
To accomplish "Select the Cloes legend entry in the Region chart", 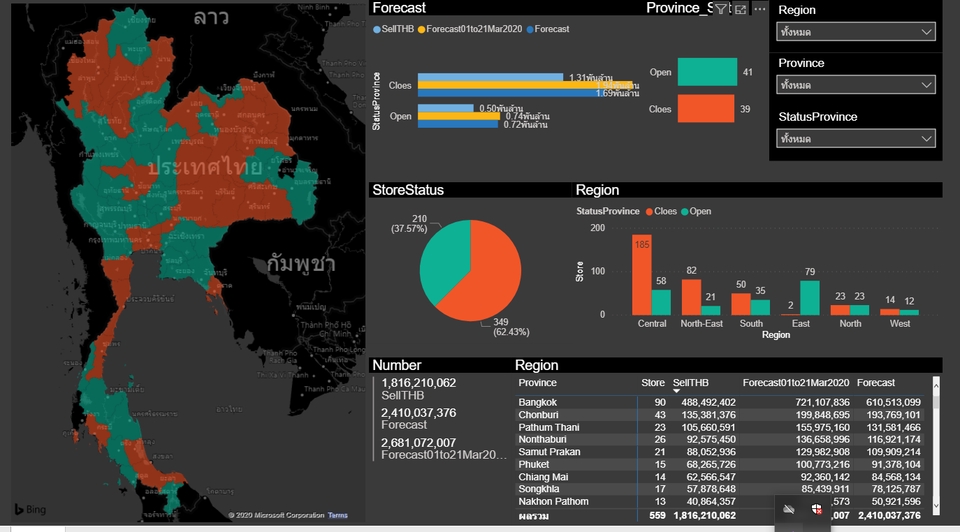I will [x=661, y=211].
